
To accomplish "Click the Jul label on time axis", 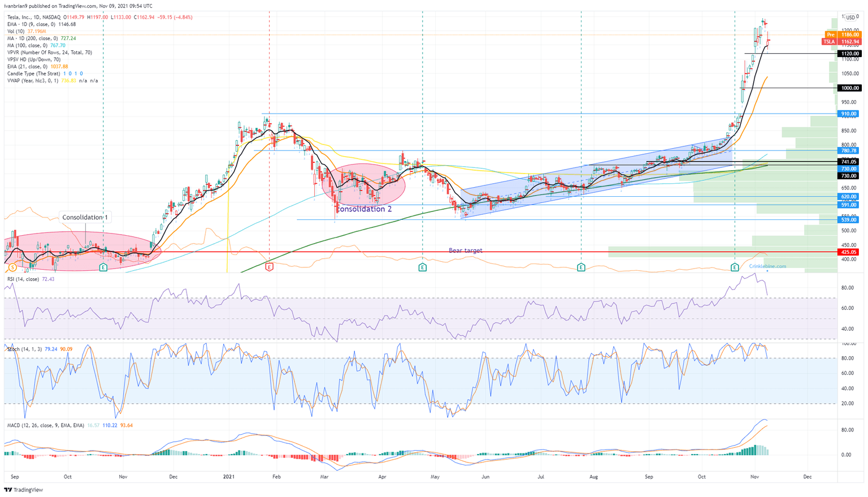I will pos(541,477).
